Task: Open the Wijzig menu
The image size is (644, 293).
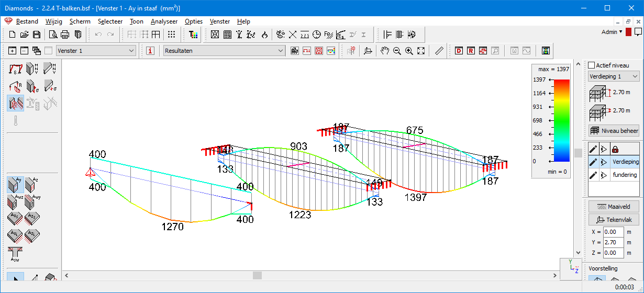Action: pos(53,21)
